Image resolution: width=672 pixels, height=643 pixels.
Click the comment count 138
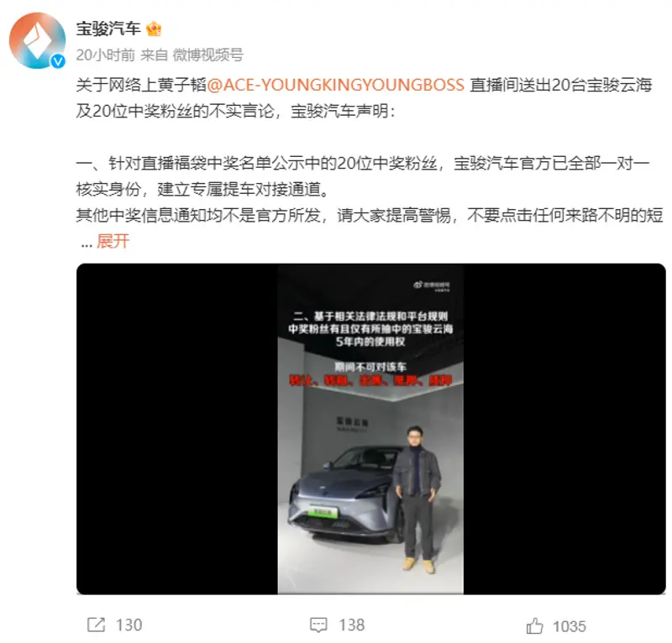tap(351, 625)
